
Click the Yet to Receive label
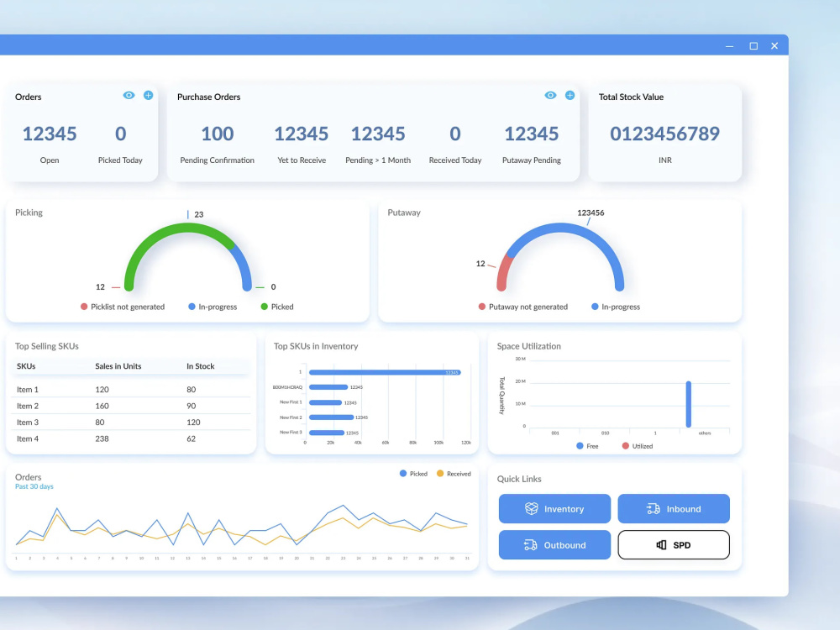click(302, 160)
